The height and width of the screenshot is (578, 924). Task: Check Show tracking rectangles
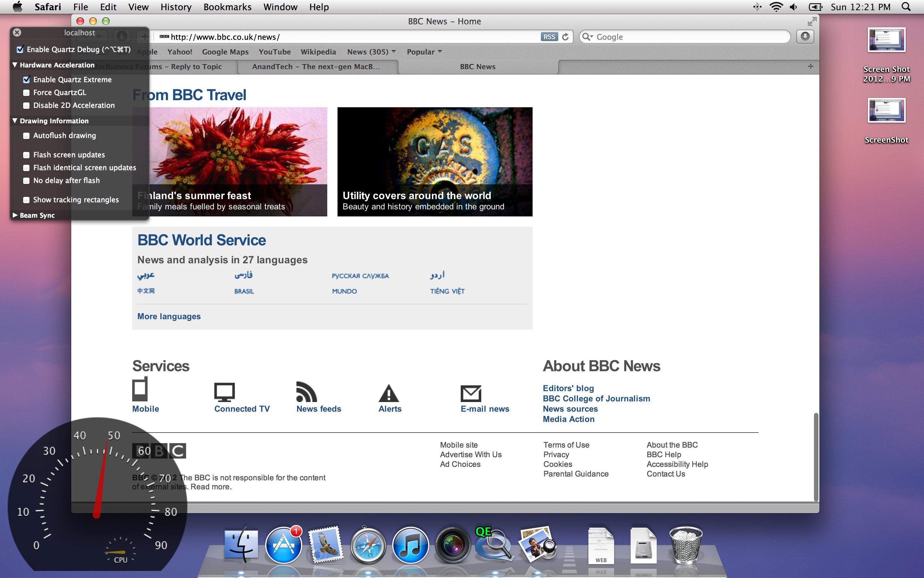(26, 200)
